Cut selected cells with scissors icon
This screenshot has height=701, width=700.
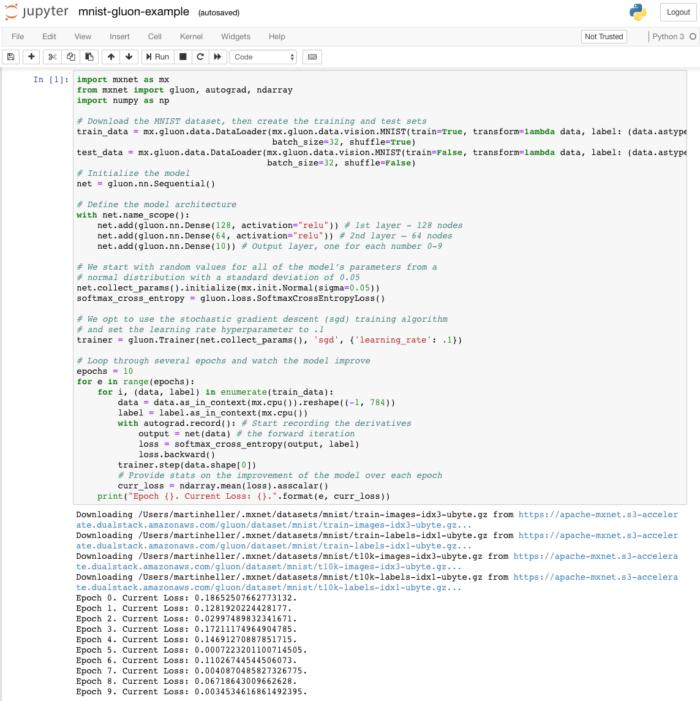pyautogui.click(x=52, y=57)
